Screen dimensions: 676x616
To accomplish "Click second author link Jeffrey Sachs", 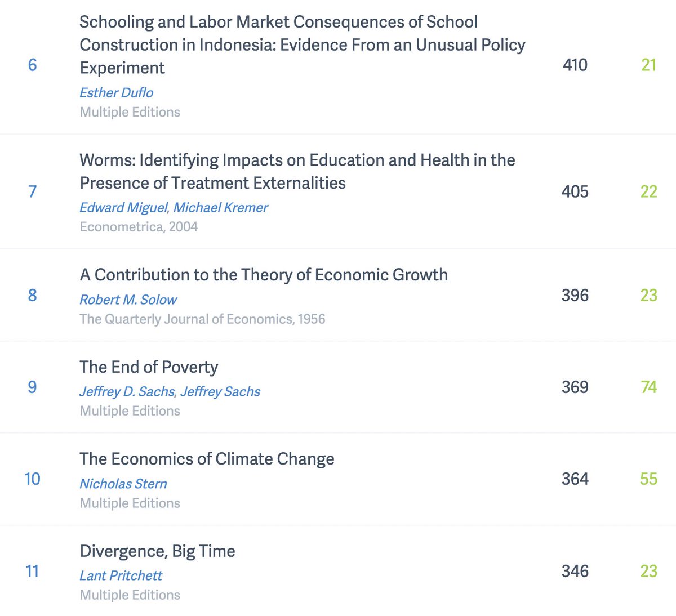I will coord(220,391).
